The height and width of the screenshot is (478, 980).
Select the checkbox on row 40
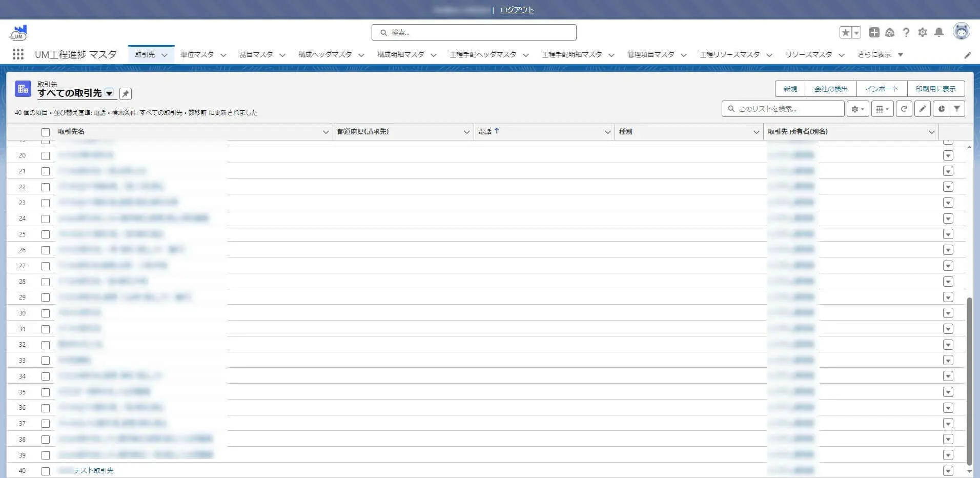coord(46,471)
